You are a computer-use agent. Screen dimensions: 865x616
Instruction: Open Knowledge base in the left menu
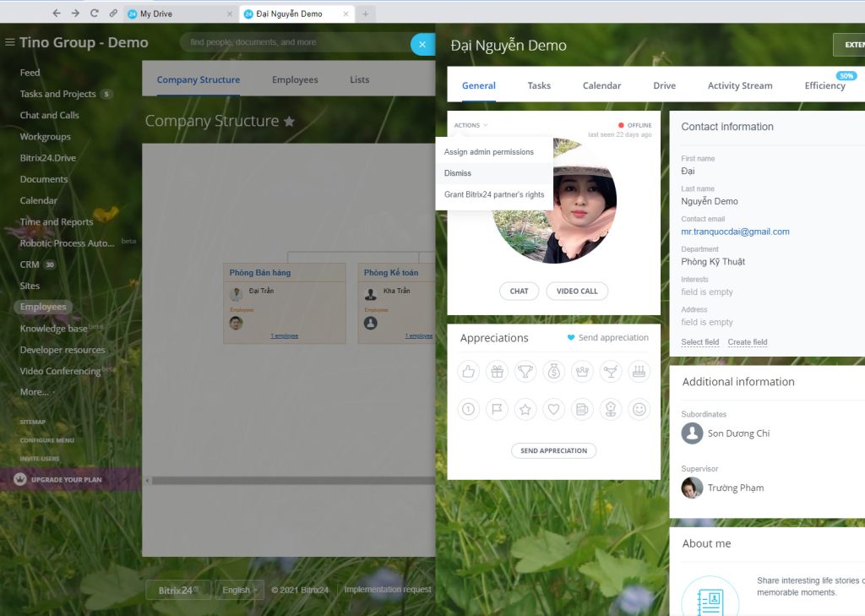tap(53, 329)
